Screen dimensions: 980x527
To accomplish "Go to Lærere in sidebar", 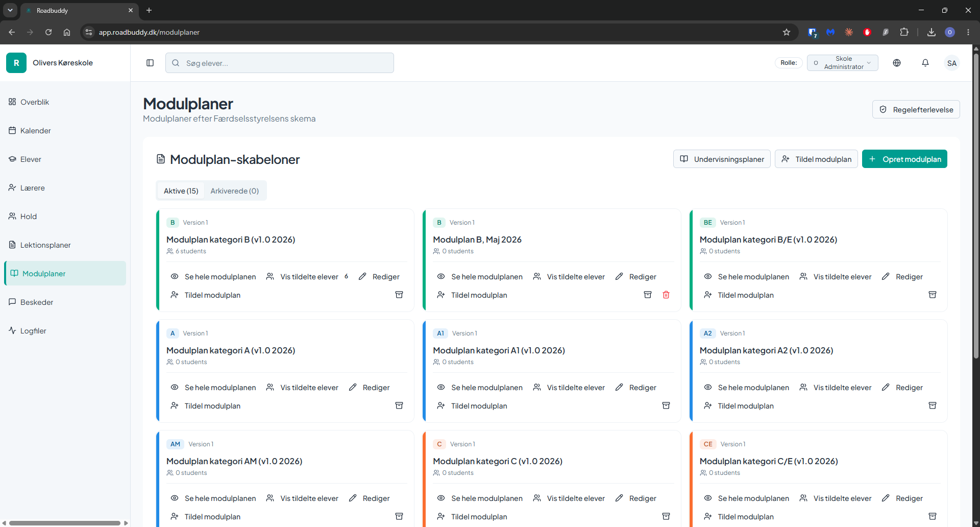I will pos(65,187).
